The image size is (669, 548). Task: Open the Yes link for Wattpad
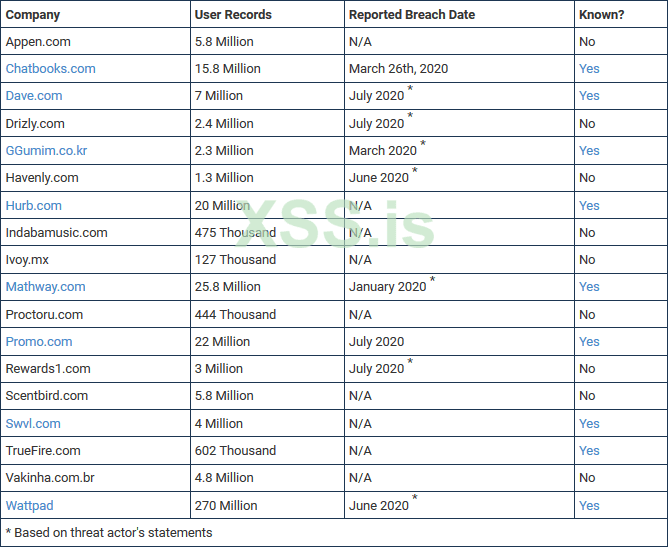589,506
